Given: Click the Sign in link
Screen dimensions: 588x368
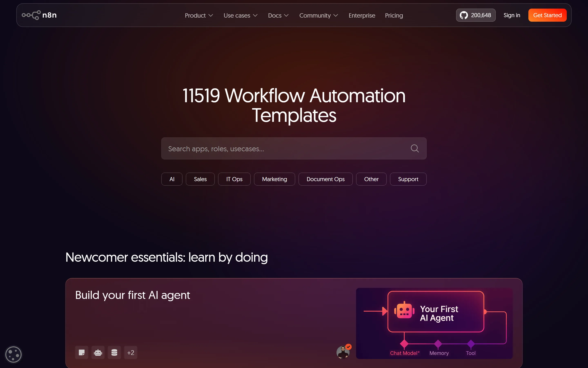Looking at the screenshot, I should click(512, 15).
